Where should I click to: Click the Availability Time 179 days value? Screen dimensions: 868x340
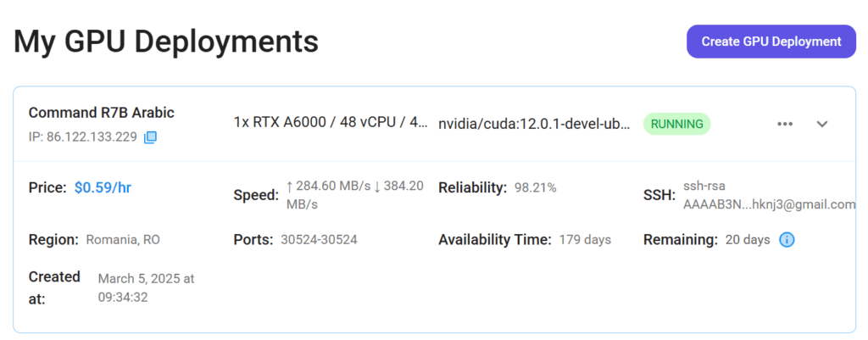click(585, 240)
